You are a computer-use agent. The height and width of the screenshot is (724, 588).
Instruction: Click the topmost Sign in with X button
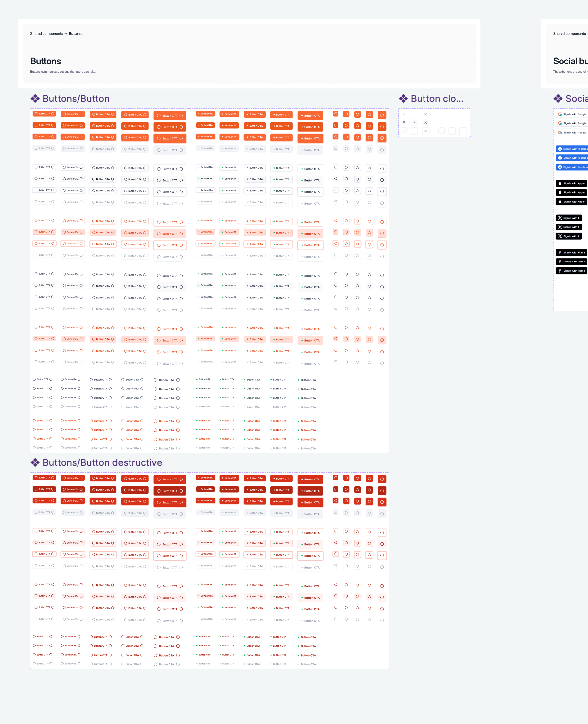(569, 218)
